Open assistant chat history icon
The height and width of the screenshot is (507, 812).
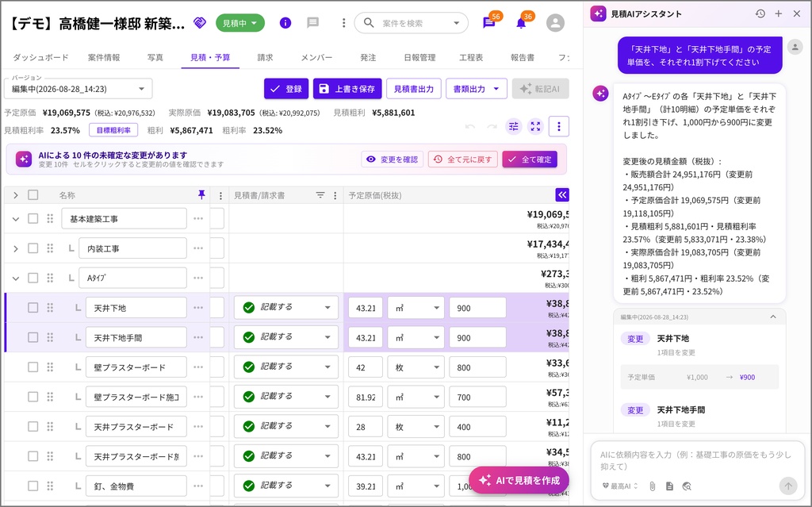(760, 14)
